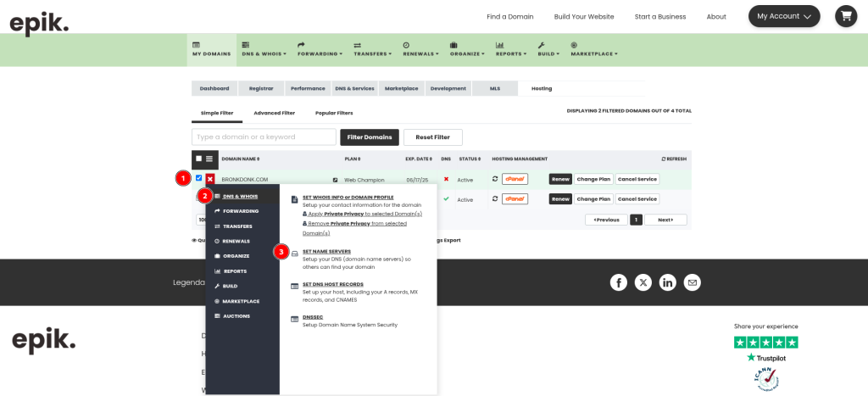Select Forwarding in the dark context menu
Viewport: 868px width, 396px height.
tap(242, 211)
